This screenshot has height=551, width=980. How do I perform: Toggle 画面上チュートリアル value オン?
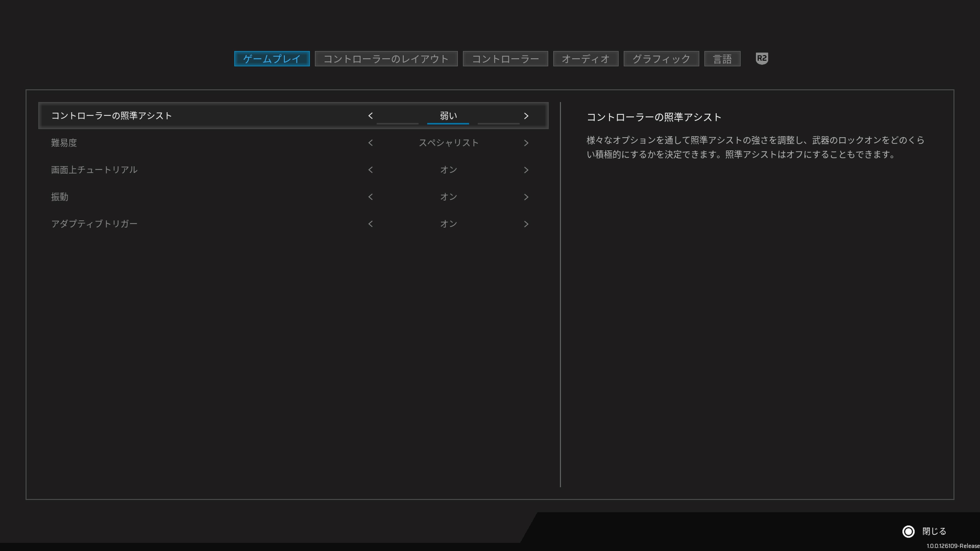point(448,170)
